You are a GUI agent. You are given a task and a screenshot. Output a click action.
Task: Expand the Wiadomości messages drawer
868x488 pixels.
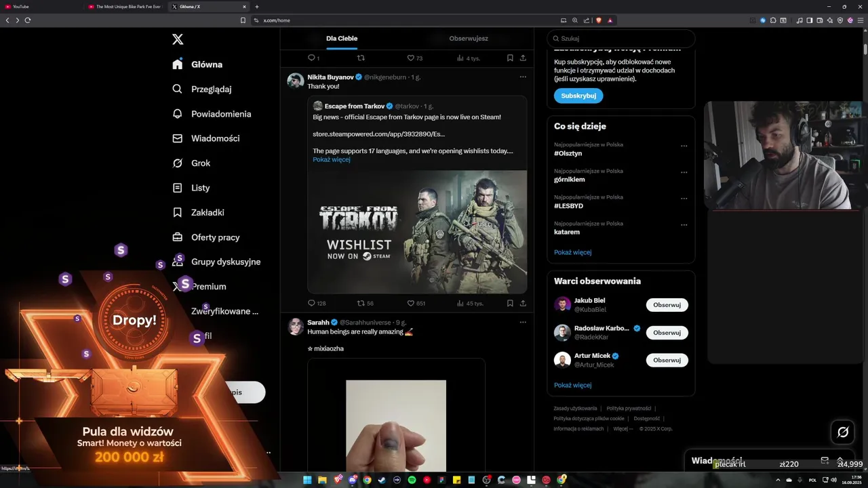pos(841,460)
